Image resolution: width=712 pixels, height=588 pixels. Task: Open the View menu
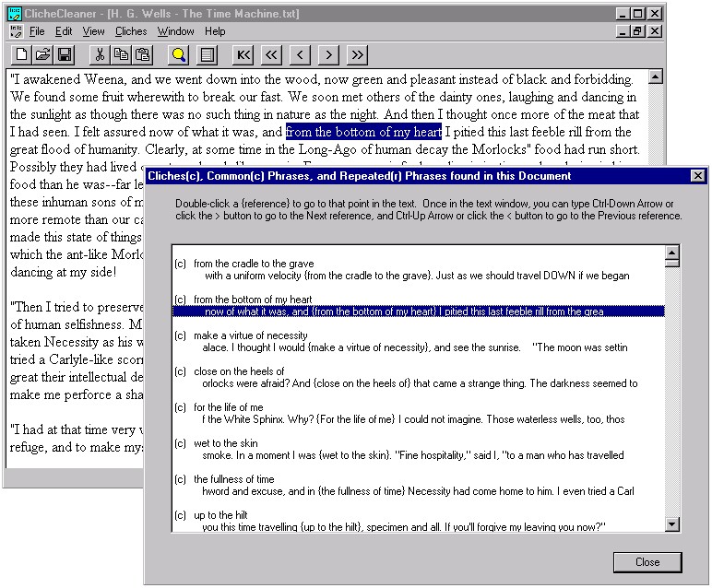point(93,31)
